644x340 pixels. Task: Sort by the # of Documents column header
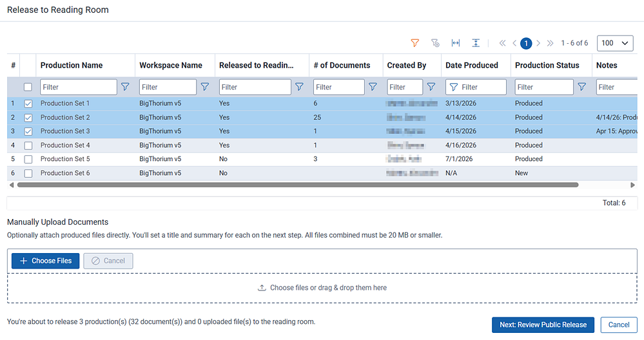(342, 65)
